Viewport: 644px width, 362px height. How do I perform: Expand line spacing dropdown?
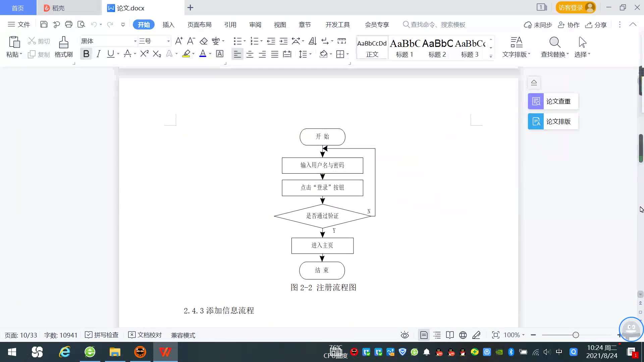point(305,54)
